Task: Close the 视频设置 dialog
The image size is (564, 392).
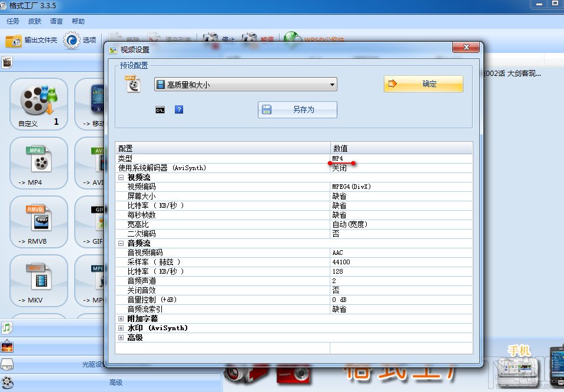Action: (x=466, y=47)
